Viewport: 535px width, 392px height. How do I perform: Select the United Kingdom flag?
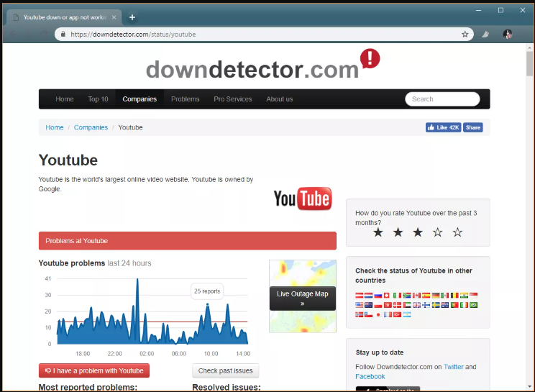pyautogui.click(x=416, y=305)
